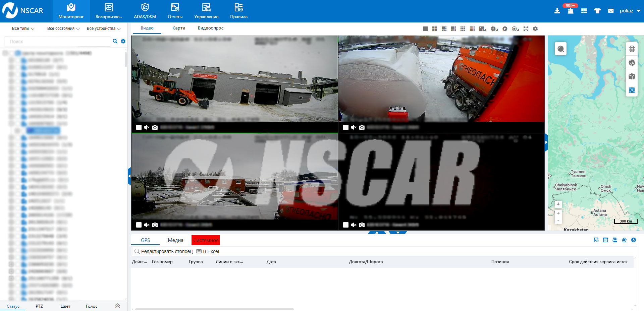The width and height of the screenshot is (644, 311).
Task: Open the video aspect ratio dropdown
Action: [x=483, y=29]
